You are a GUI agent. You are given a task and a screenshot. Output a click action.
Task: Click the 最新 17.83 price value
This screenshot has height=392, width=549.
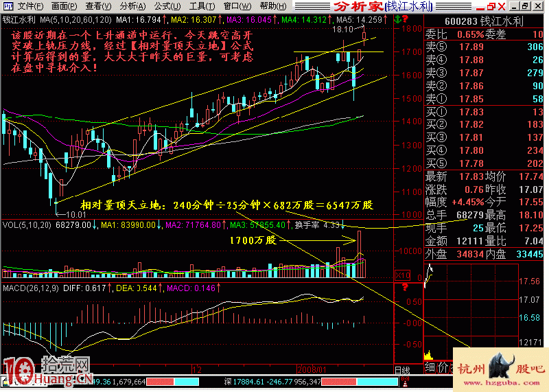click(x=471, y=176)
